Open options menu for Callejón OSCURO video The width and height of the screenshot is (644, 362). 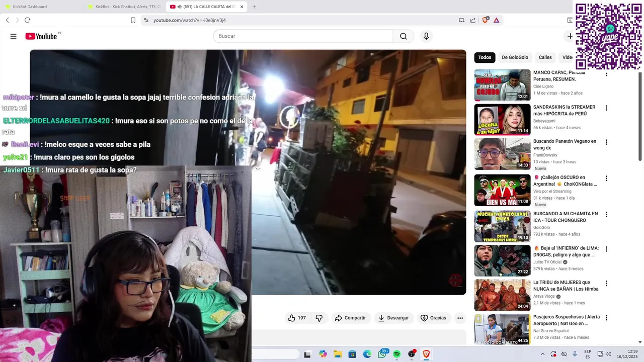606,178
